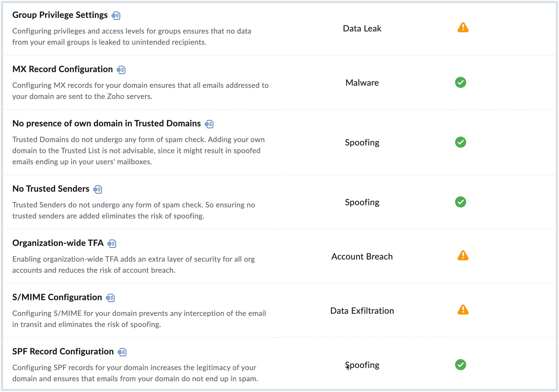559x392 pixels.
Task: Click configure icon beside Trusted Domains heading
Action: (209, 124)
